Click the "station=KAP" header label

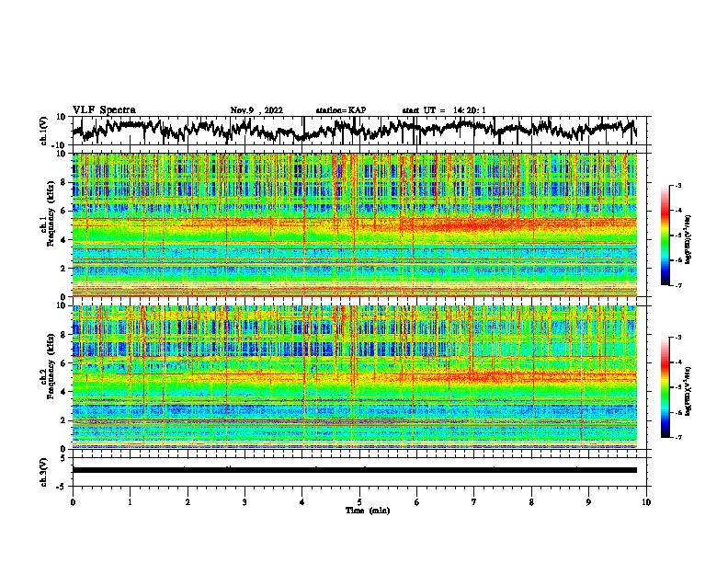click(341, 110)
